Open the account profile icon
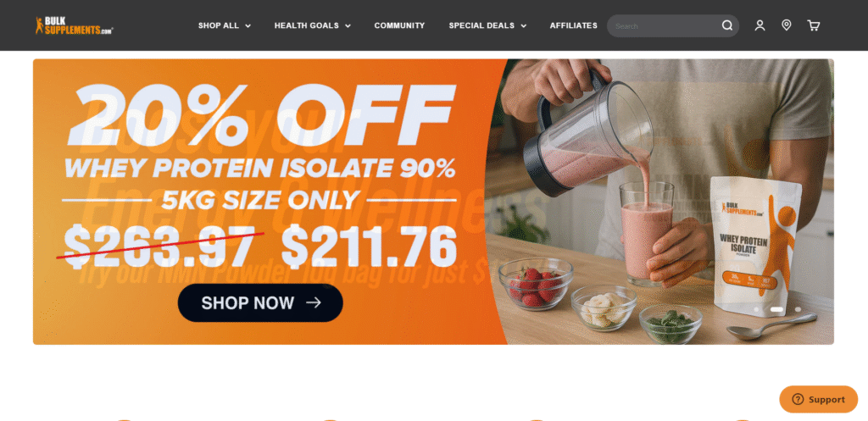 click(x=760, y=25)
